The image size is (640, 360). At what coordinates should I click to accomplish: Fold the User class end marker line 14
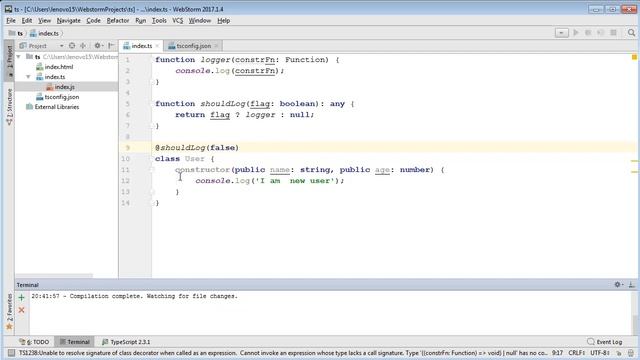[152, 203]
